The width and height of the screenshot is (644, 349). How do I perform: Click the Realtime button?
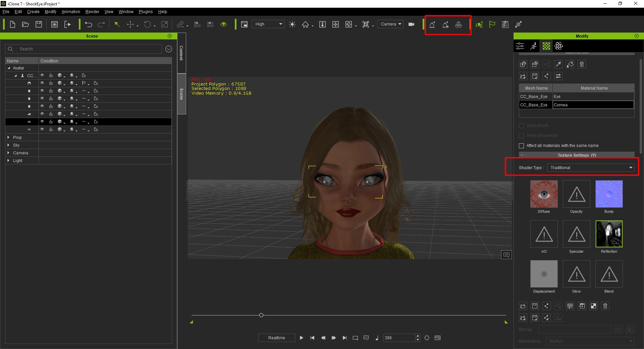pyautogui.click(x=276, y=338)
